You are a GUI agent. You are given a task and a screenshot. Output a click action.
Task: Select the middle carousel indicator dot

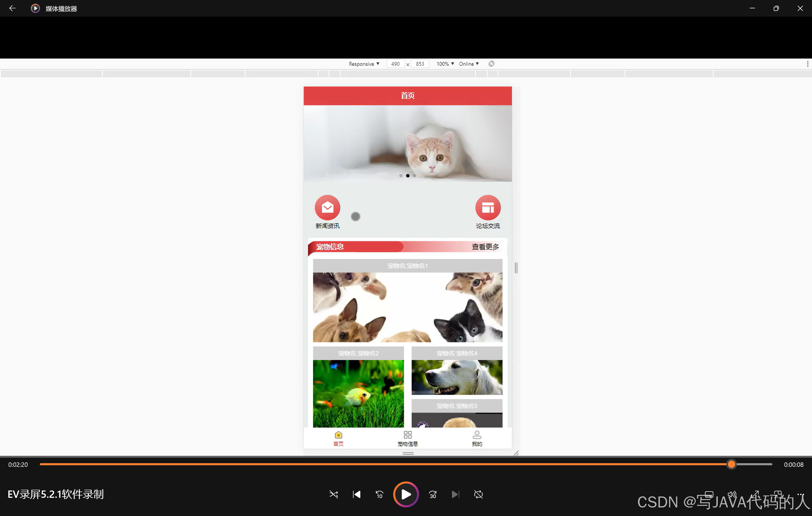point(407,176)
